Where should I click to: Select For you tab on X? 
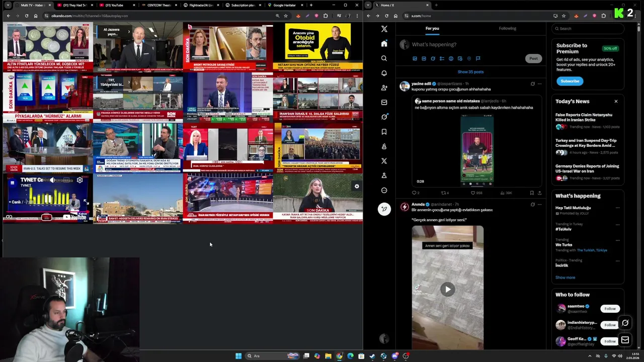(432, 28)
